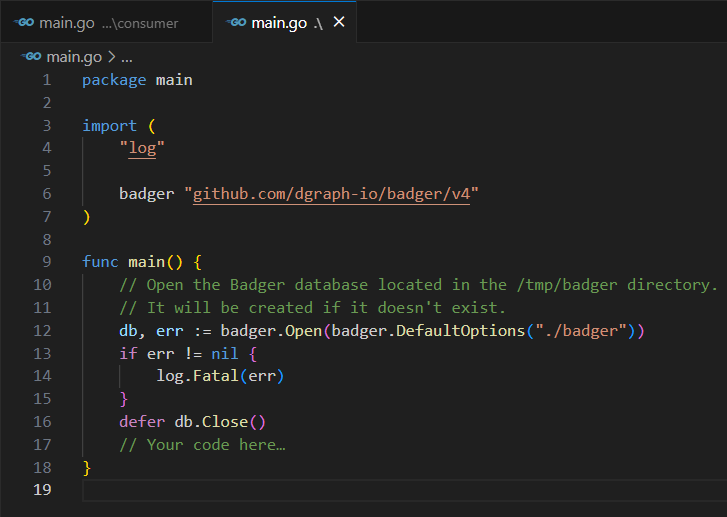Close the active main.go tab
Screen dimensions: 727x517
tap(339, 22)
